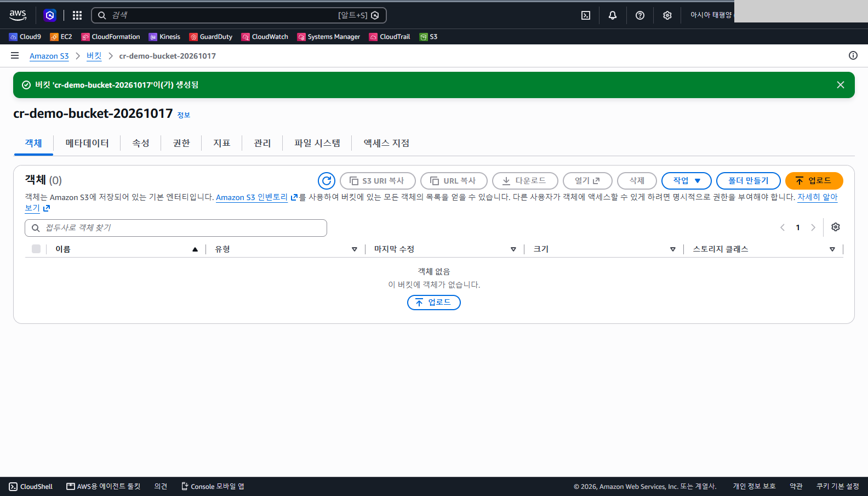868x496 pixels.
Task: Click the orange 업로드 button
Action: point(814,181)
